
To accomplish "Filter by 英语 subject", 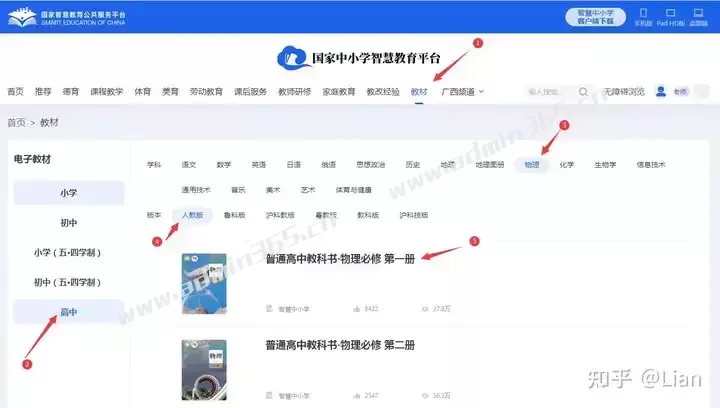I will point(259,164).
